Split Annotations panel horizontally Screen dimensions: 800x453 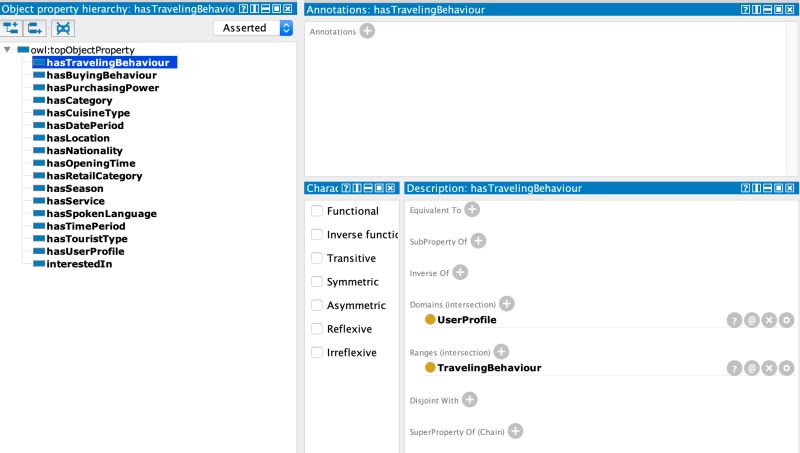click(x=767, y=9)
